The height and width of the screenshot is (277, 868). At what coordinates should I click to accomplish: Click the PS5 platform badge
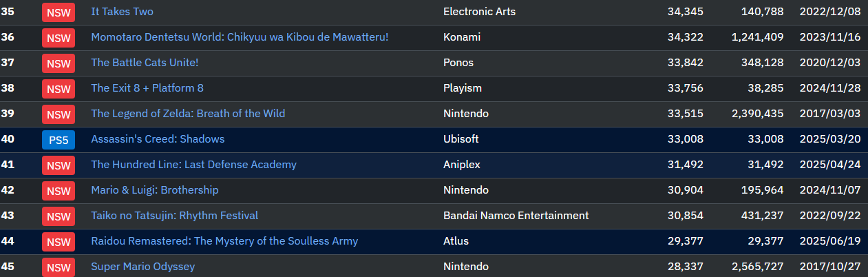click(x=59, y=140)
